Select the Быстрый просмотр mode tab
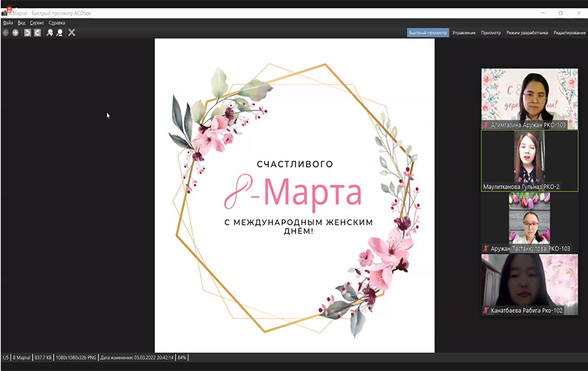The width and height of the screenshot is (588, 371). click(428, 33)
